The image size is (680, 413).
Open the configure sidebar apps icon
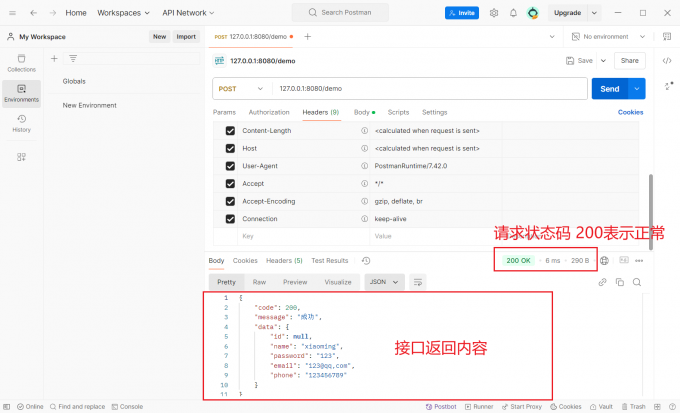coord(21,157)
